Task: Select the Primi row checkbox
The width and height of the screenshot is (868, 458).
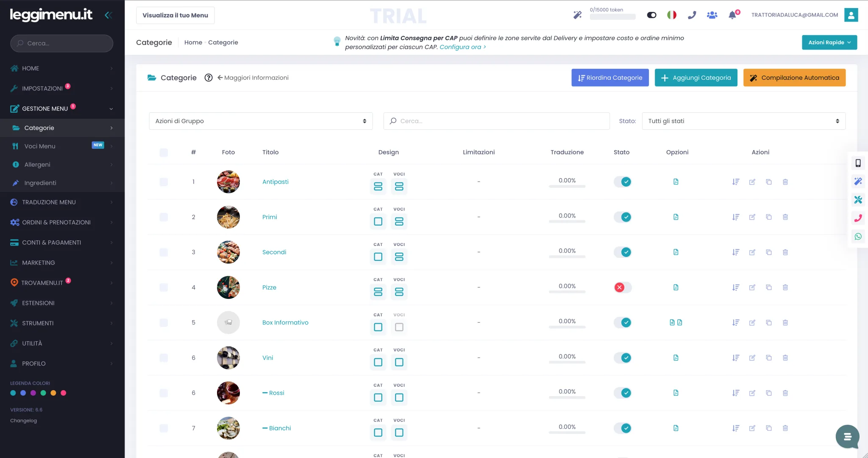Action: click(164, 217)
